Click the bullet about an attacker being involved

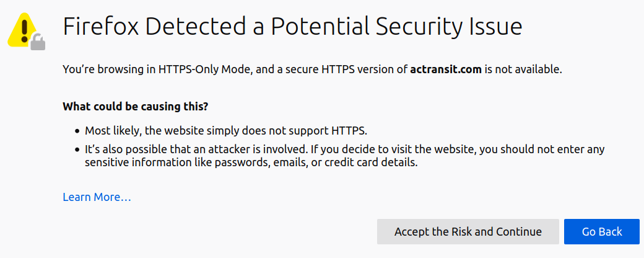coord(344,149)
